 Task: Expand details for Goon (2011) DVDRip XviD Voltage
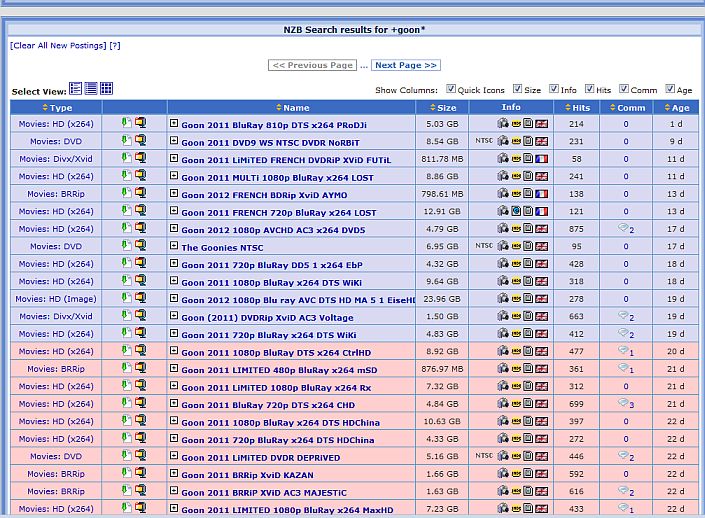point(174,316)
